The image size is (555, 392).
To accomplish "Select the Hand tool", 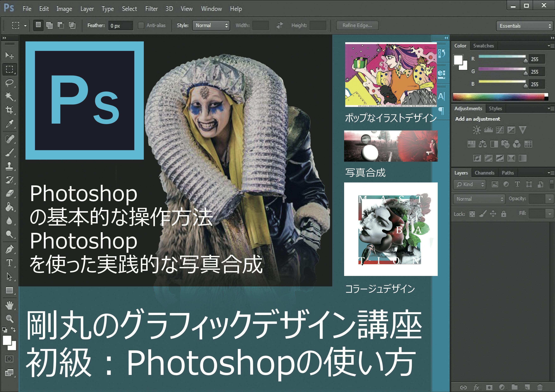I will click(x=9, y=305).
